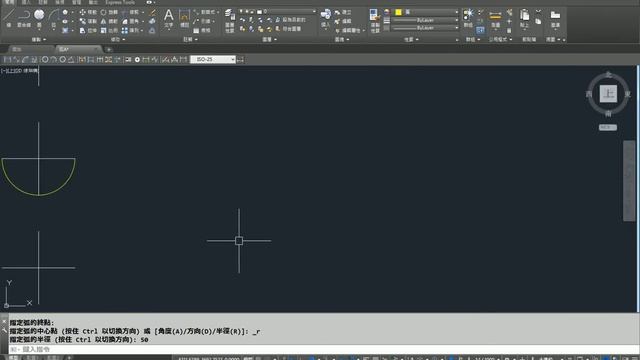The image size is (640, 360).
Task: Expand the Modify panel title
Action: (x=118, y=40)
